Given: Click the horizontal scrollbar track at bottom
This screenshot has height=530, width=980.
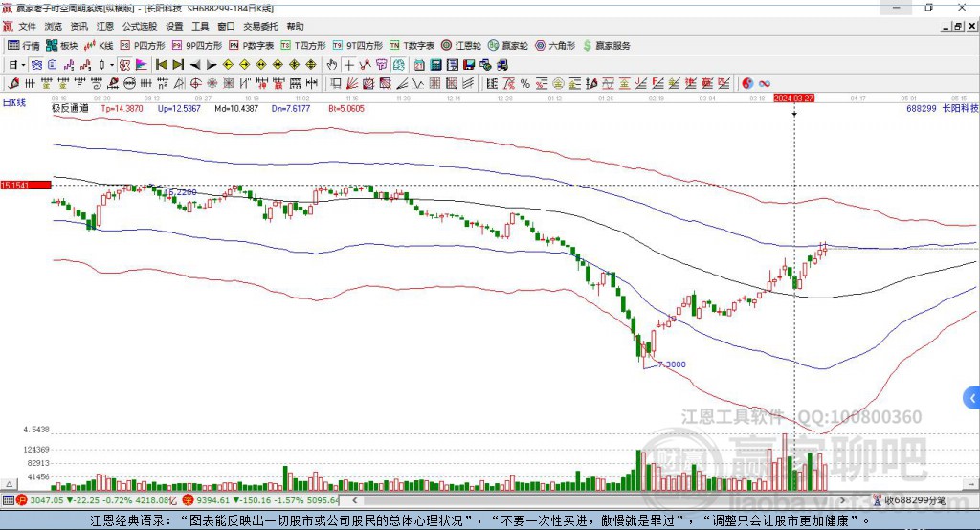Looking at the screenshot, I should 600,500.
